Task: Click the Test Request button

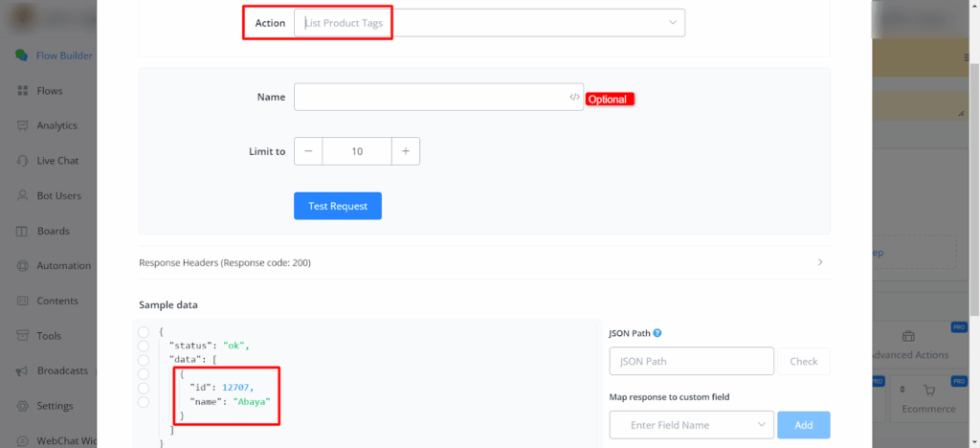Action: [337, 206]
